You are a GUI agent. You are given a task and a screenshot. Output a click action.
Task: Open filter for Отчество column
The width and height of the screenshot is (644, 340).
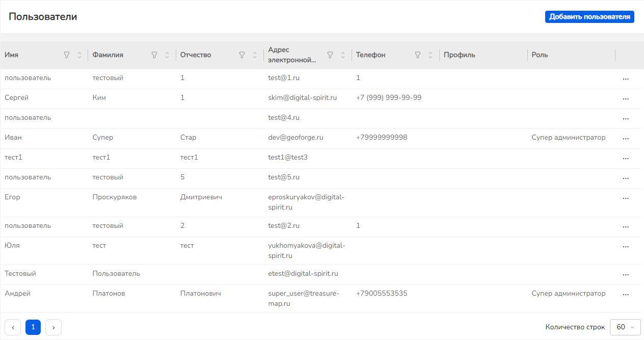coord(242,55)
